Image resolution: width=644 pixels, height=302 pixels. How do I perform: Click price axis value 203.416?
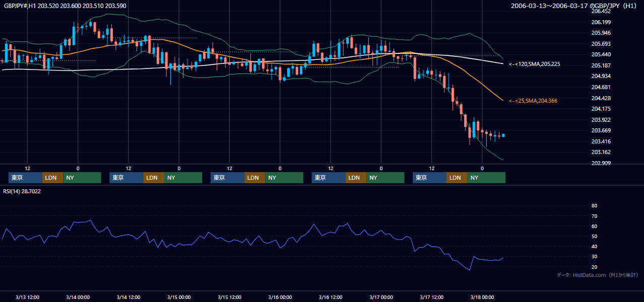[x=601, y=141]
